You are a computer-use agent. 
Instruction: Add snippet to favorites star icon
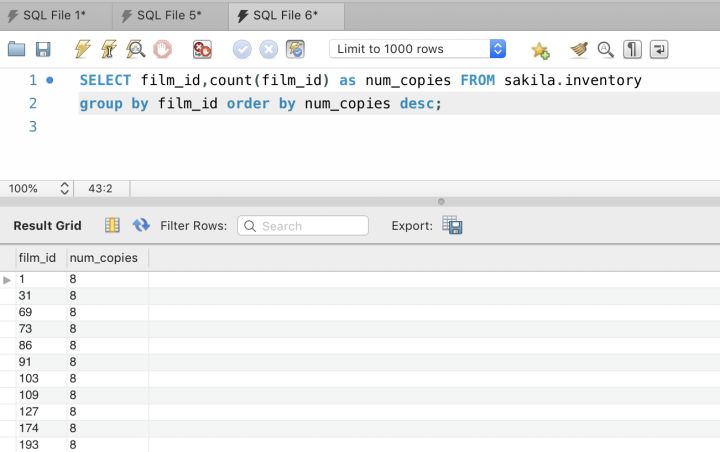click(x=540, y=50)
